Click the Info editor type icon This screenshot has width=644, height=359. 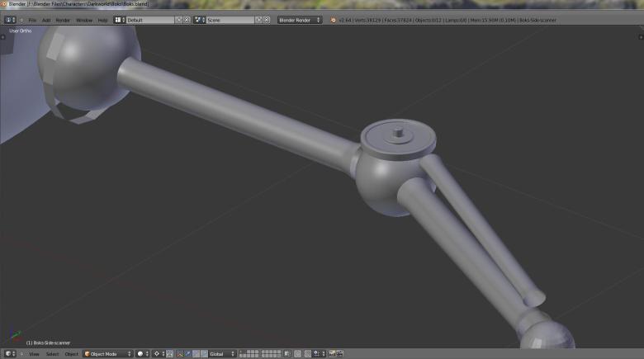tap(11, 20)
